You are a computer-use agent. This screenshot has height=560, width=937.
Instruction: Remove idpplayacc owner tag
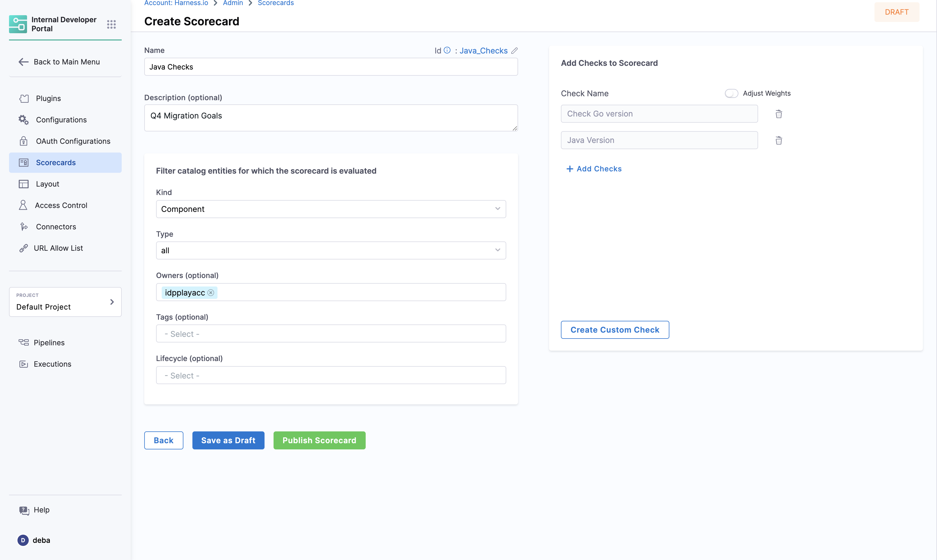point(211,293)
